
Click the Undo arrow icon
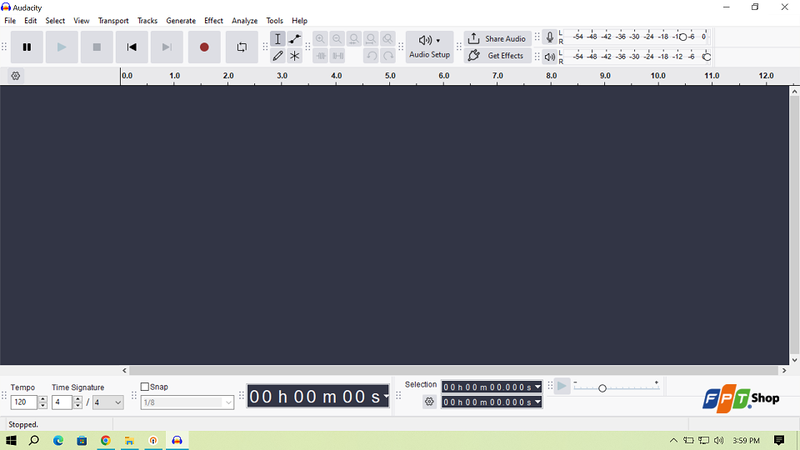(371, 56)
